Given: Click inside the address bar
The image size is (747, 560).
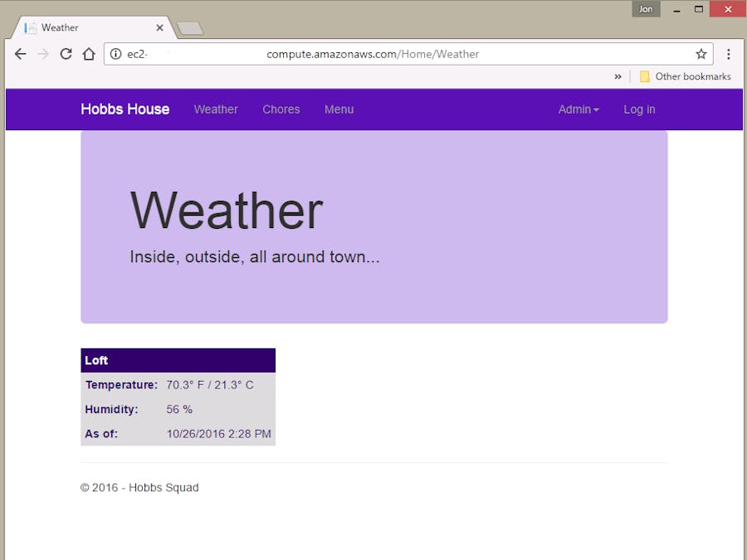Looking at the screenshot, I should click(x=373, y=53).
